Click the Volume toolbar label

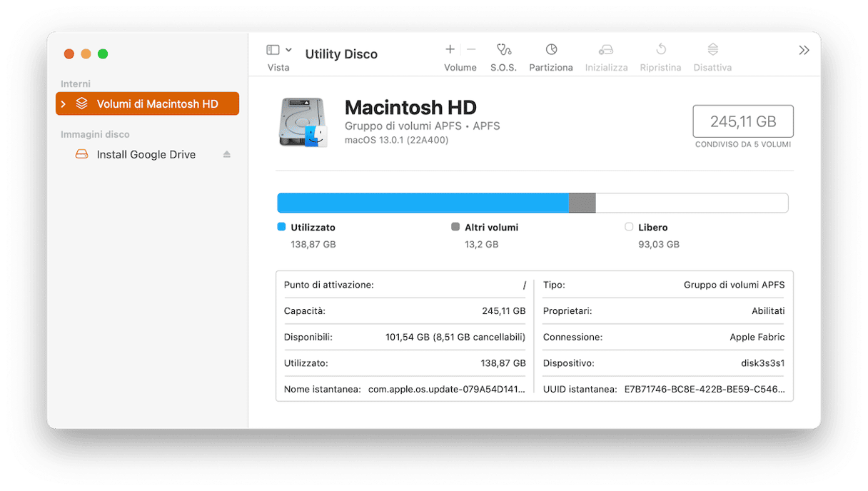click(x=460, y=68)
